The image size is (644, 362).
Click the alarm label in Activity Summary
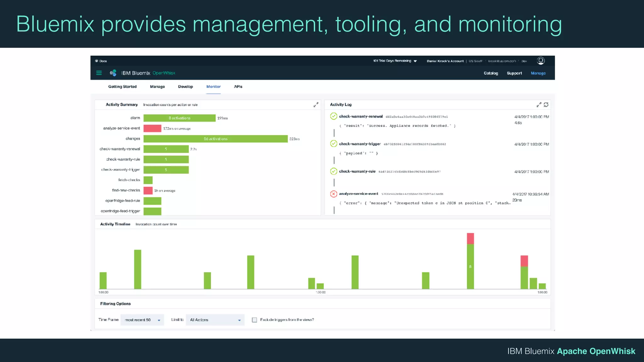pyautogui.click(x=135, y=118)
